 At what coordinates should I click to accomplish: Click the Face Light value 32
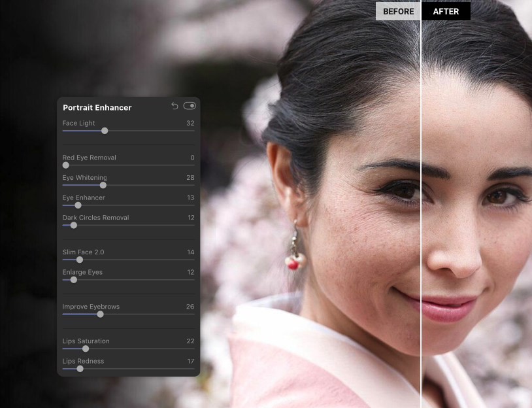point(190,123)
